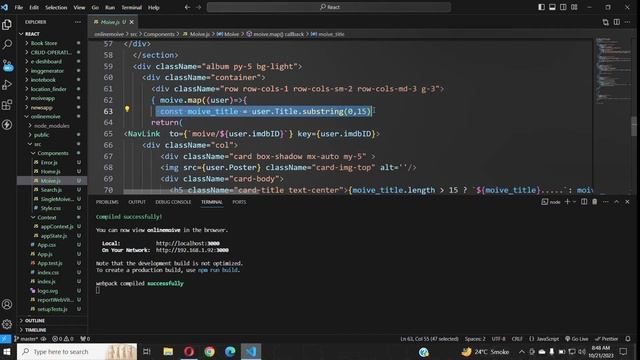Close the terminal panel

[627, 202]
